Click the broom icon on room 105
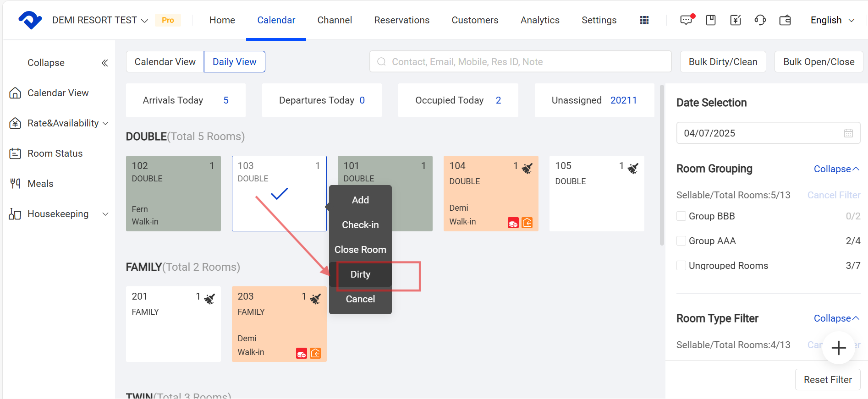868x399 pixels. (x=633, y=168)
